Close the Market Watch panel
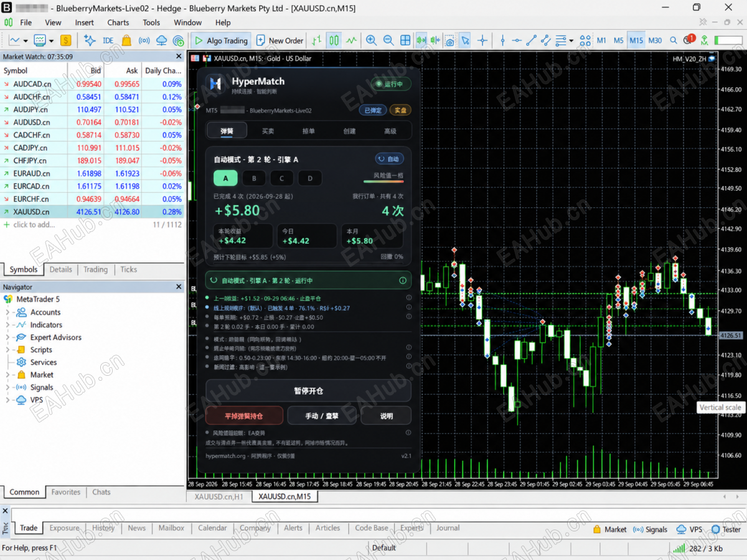The width and height of the screenshot is (747, 560). (x=179, y=57)
